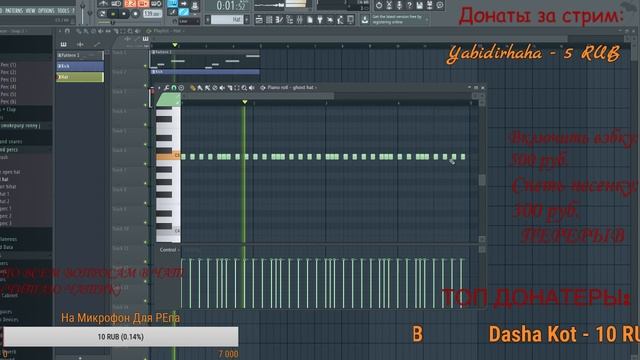This screenshot has width=640, height=360.
Task: Toggle the blend recording button
Action: tap(143, 4)
